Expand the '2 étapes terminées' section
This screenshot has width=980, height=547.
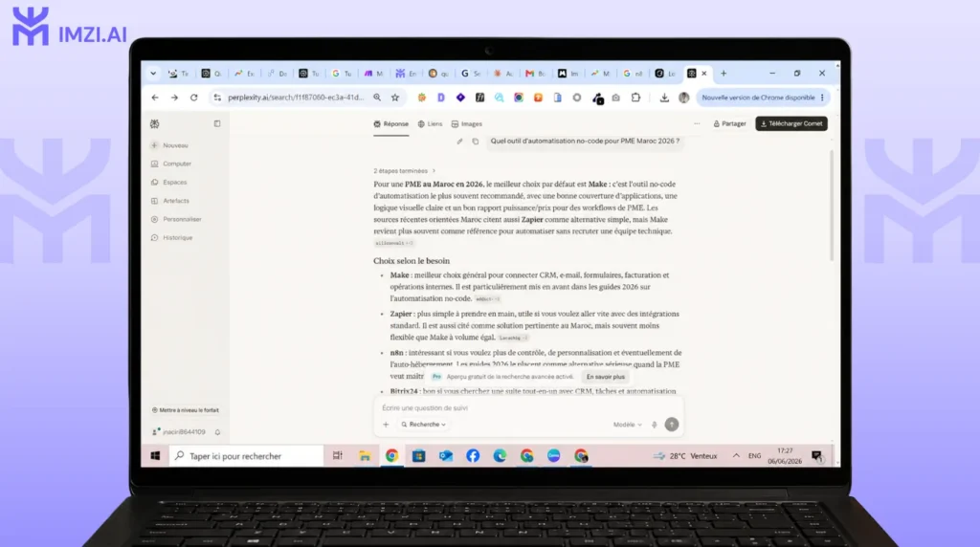point(405,170)
